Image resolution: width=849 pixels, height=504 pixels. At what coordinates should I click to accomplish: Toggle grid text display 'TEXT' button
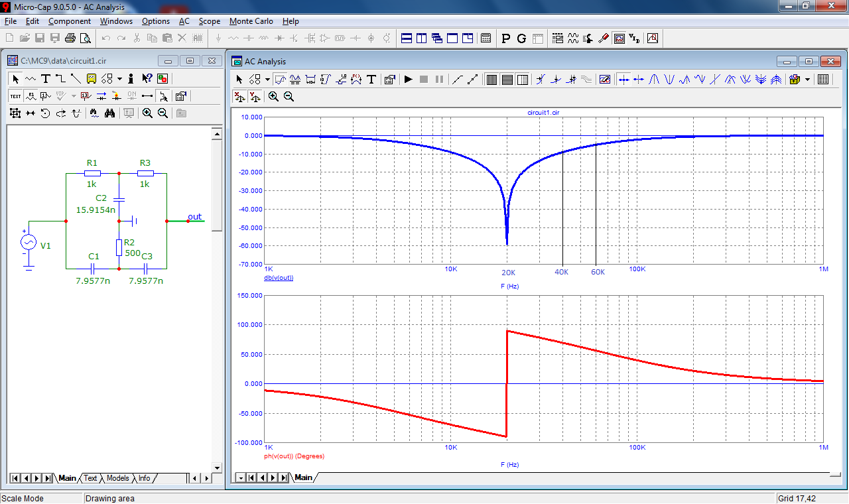15,96
